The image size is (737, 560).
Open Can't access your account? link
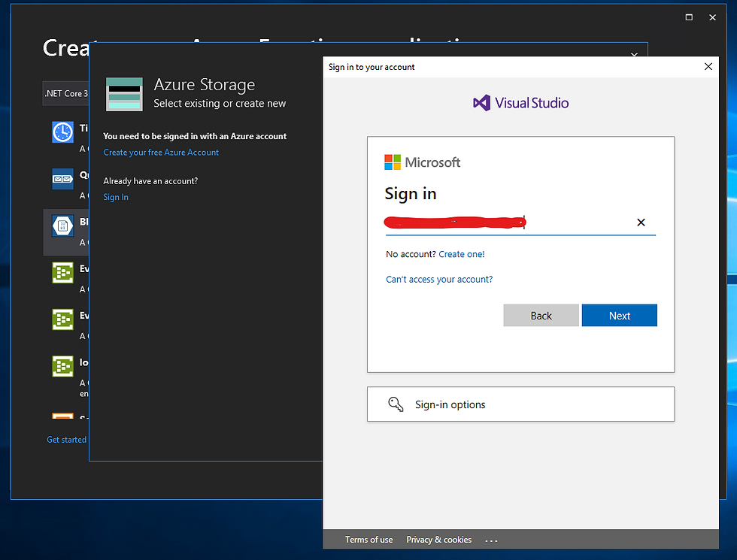439,280
